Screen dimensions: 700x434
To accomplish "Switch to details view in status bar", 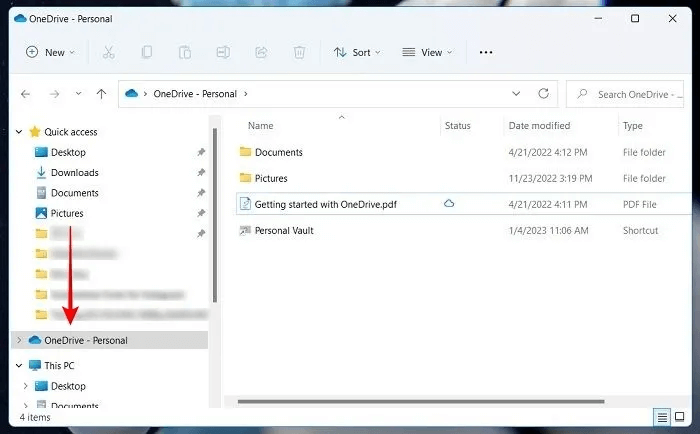I will [x=662, y=417].
